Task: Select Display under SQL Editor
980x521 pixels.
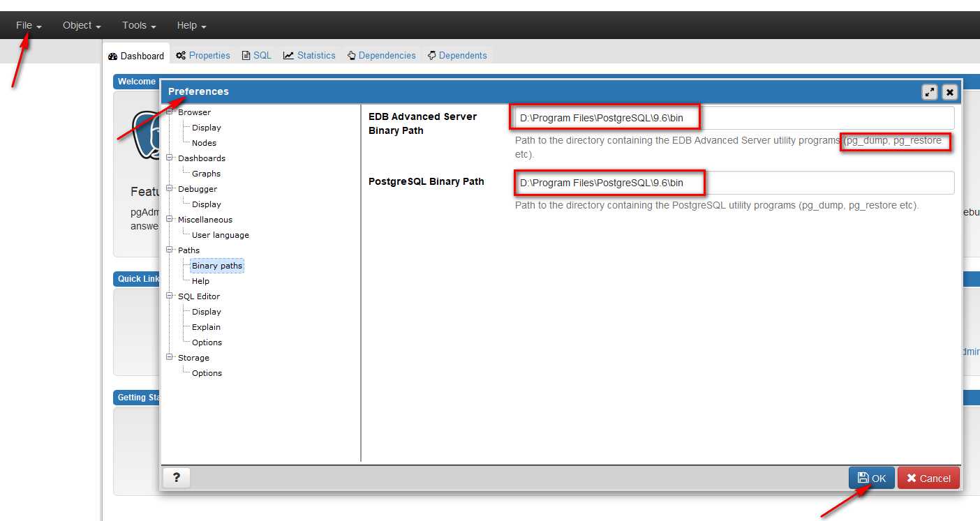Action: point(207,312)
